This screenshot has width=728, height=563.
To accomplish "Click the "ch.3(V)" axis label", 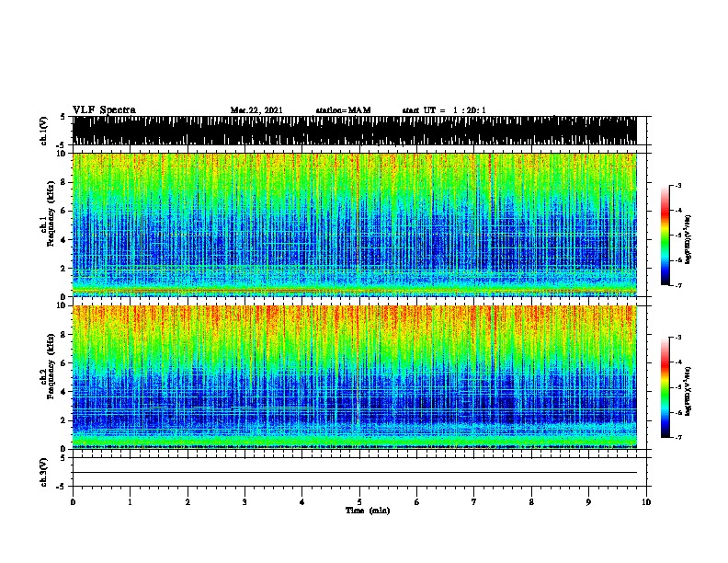I will pyautogui.click(x=44, y=472).
